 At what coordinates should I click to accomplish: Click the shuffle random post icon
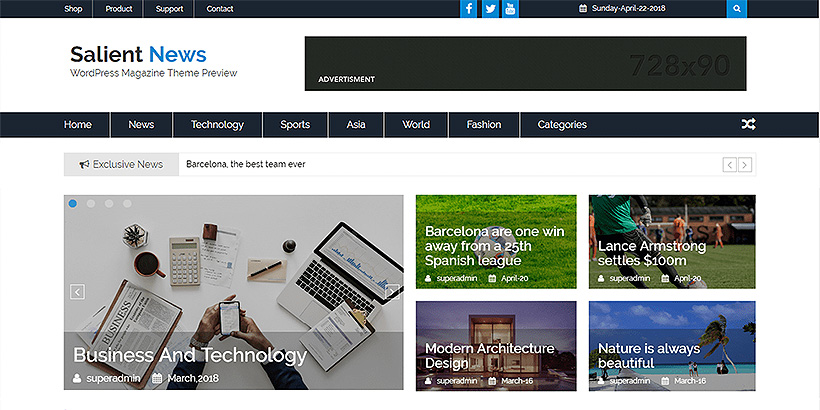(748, 124)
